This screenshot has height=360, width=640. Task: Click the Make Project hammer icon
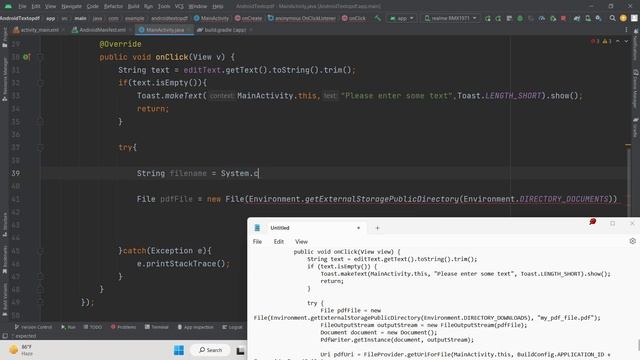click(x=378, y=18)
